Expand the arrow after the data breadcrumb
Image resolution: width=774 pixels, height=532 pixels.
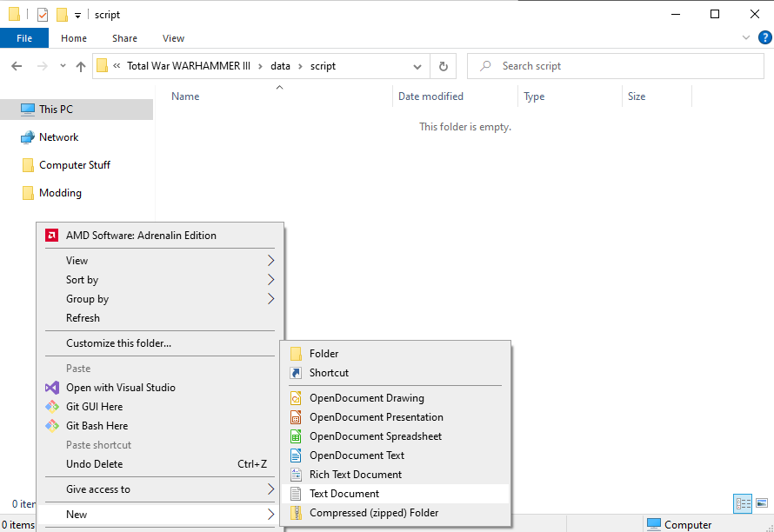(300, 66)
